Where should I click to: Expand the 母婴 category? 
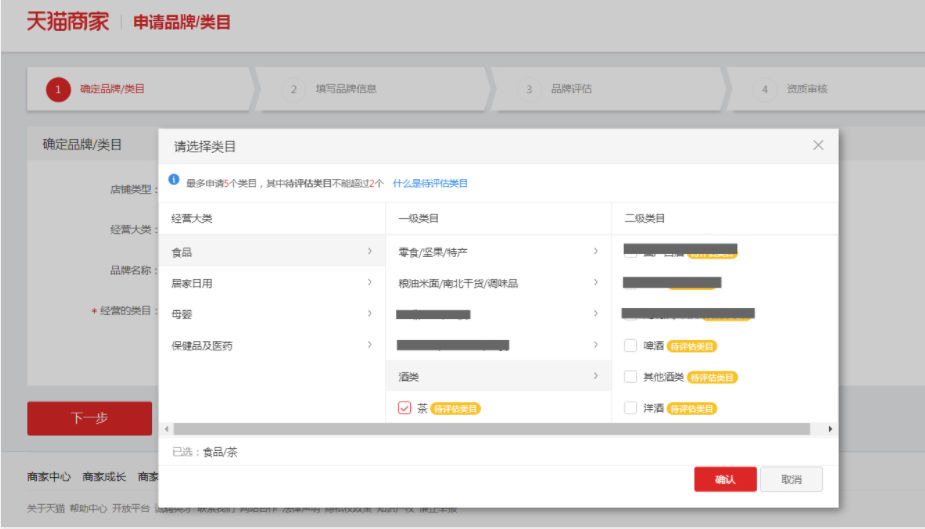271,314
